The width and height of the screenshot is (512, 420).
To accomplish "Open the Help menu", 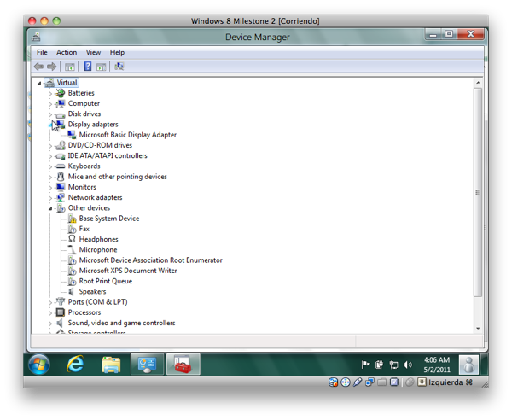I will [x=117, y=52].
